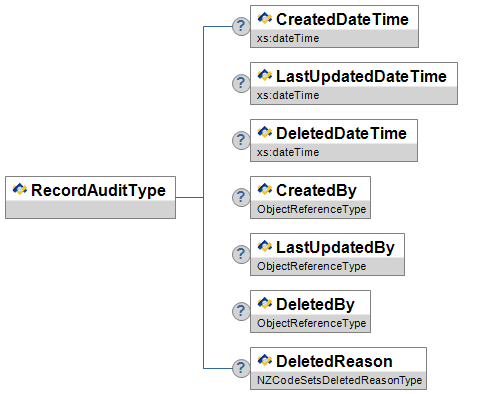Click the question mark beside LastUpdatedDateTime

(241, 83)
